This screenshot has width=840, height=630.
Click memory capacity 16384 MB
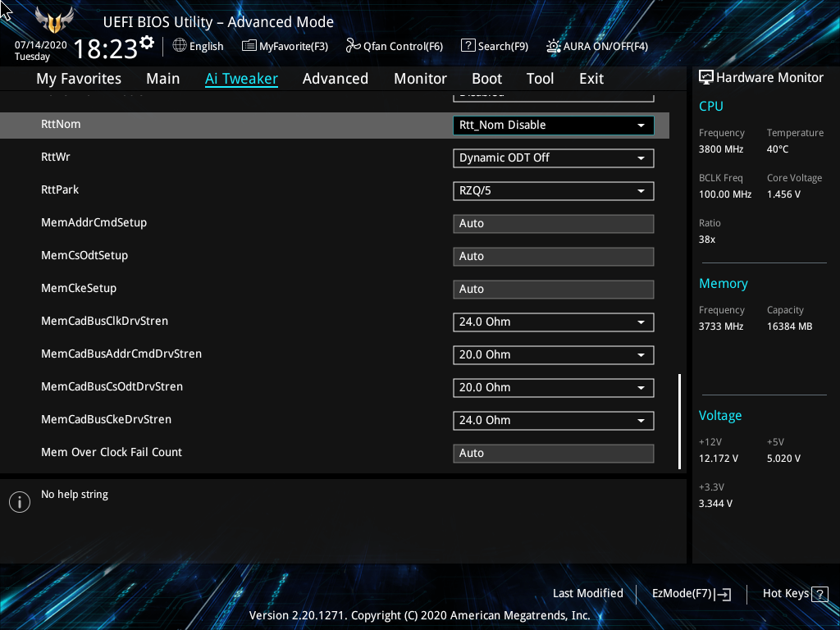point(789,326)
